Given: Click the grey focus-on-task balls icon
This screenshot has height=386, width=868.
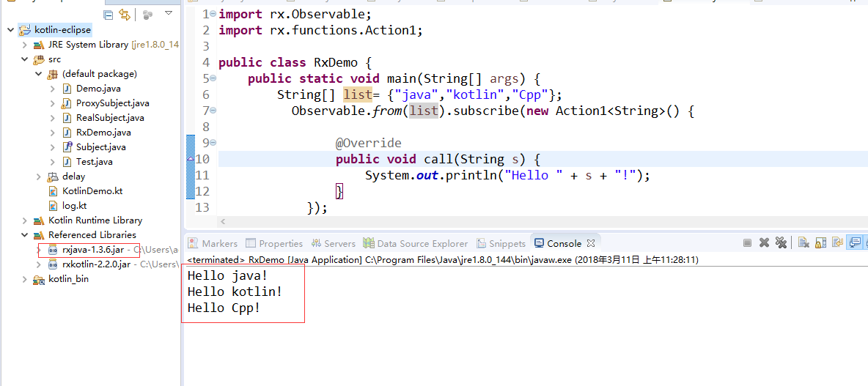Looking at the screenshot, I should pos(147,15).
